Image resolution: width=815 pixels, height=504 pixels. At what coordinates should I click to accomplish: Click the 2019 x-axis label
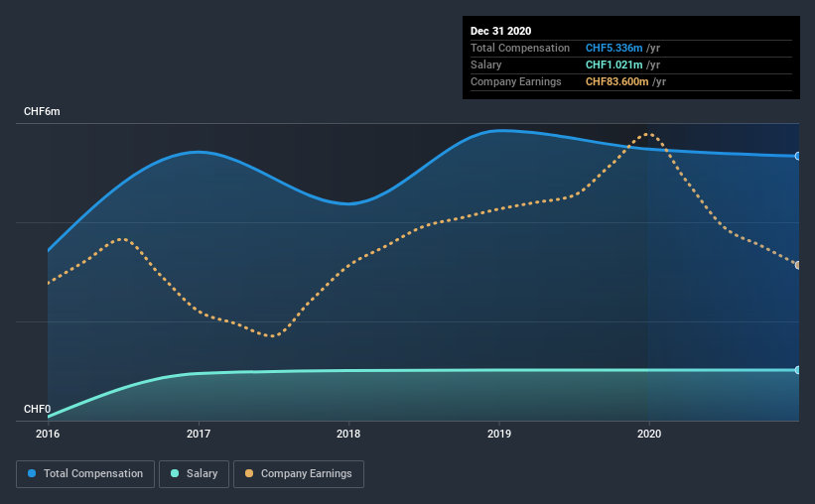tap(499, 434)
